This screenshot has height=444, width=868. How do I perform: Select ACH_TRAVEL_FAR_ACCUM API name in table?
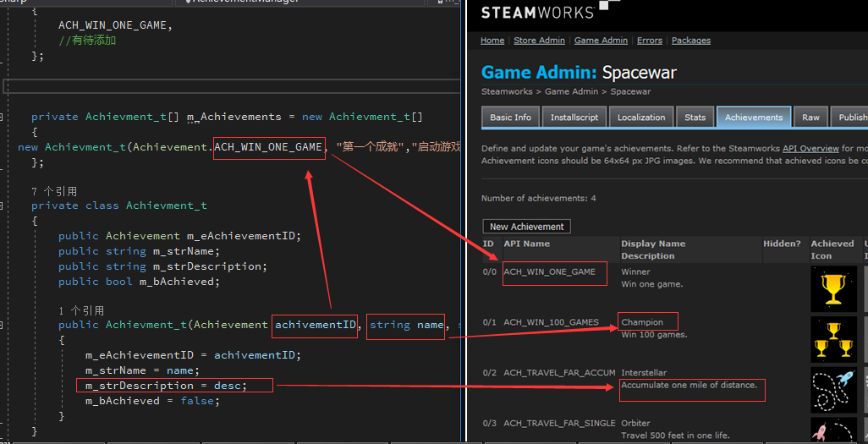[559, 373]
